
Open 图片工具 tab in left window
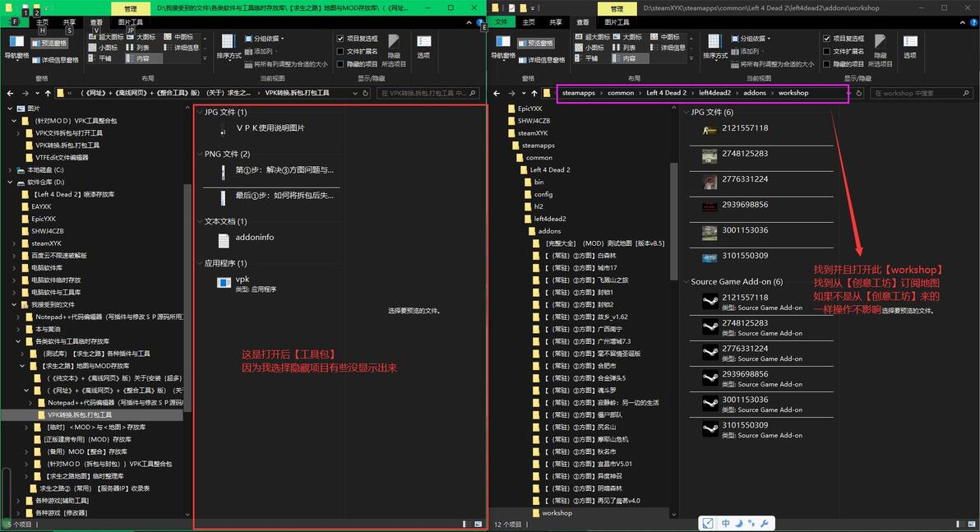point(131,22)
